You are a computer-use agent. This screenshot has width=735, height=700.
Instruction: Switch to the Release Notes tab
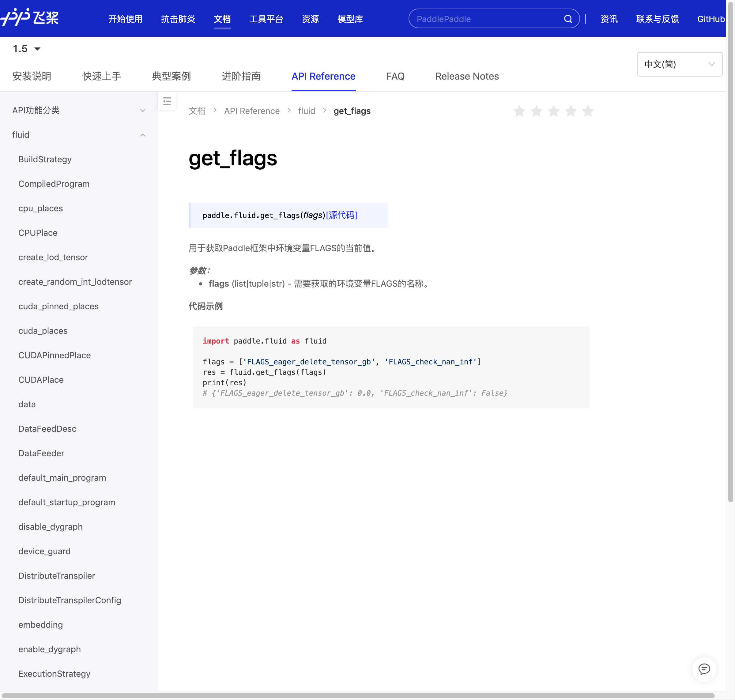(x=467, y=76)
